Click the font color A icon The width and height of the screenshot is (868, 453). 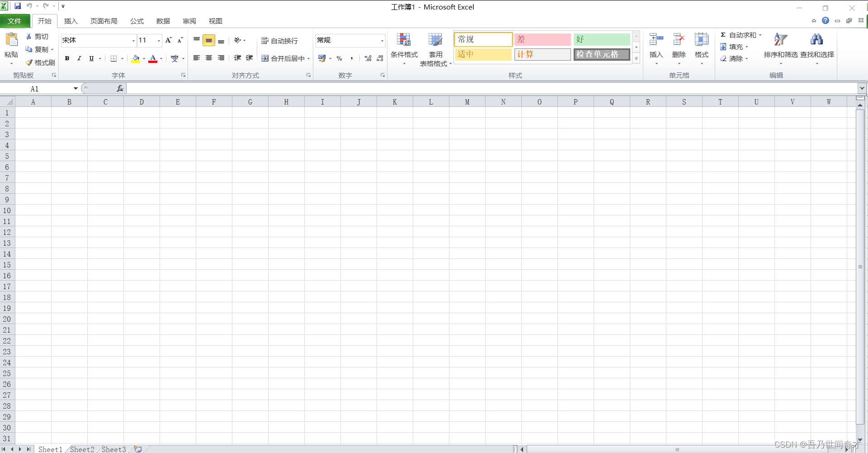(153, 58)
